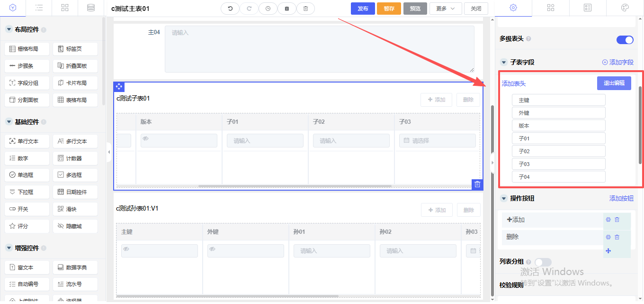Click the undo icon in top toolbar
644x304 pixels.
point(230,9)
